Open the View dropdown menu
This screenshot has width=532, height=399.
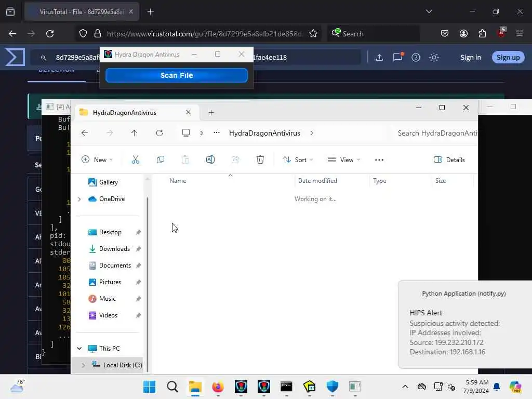(x=344, y=159)
